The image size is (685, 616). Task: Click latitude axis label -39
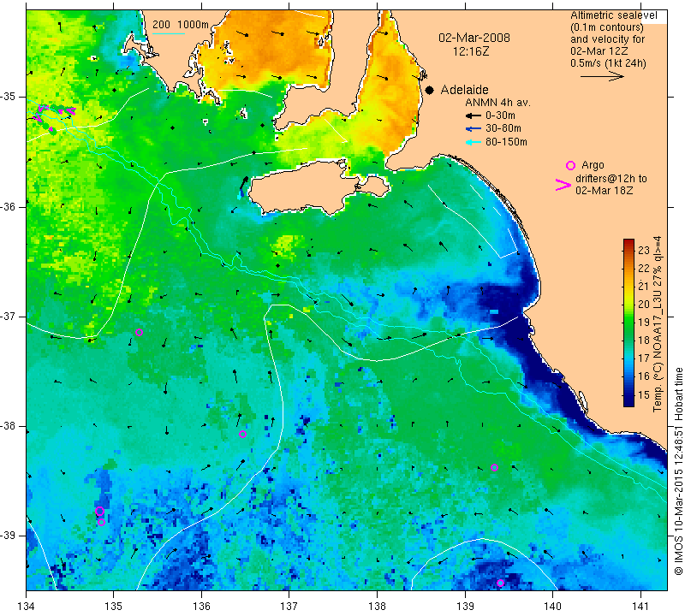(x=9, y=536)
